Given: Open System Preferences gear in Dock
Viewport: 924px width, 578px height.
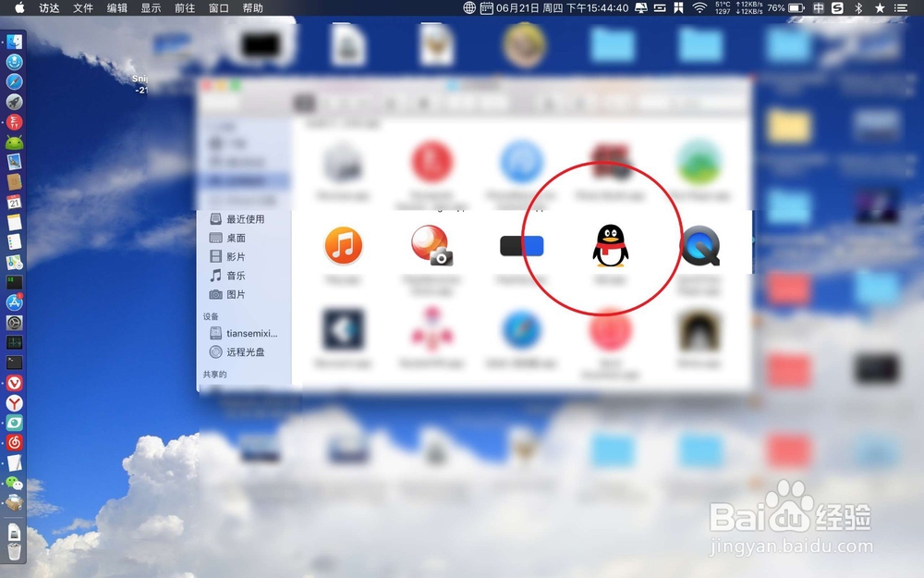Looking at the screenshot, I should [14, 323].
